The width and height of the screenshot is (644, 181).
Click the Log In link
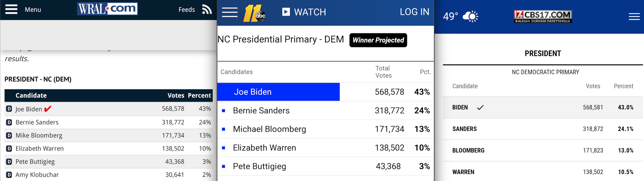(414, 12)
